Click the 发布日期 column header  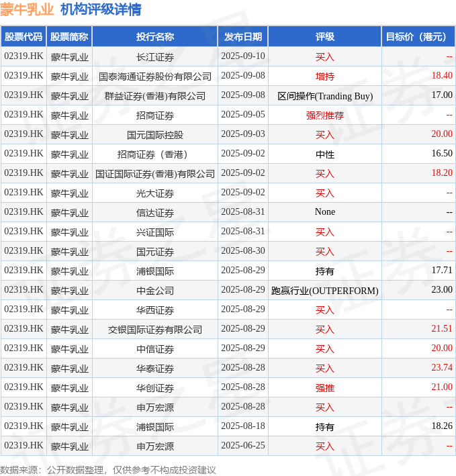[x=243, y=37]
